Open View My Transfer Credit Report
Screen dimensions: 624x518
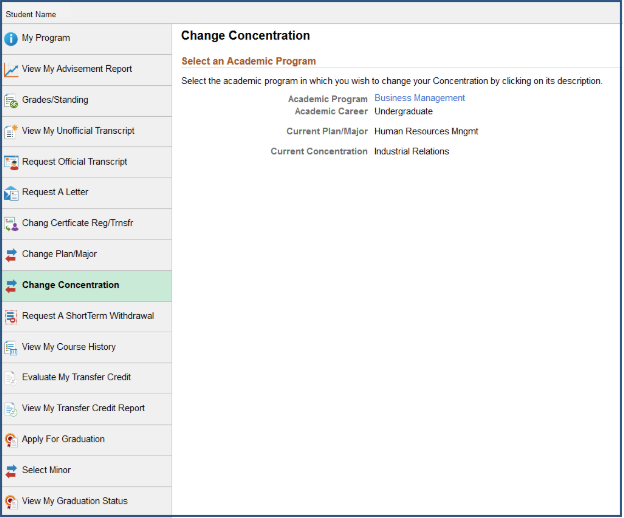click(x=83, y=408)
